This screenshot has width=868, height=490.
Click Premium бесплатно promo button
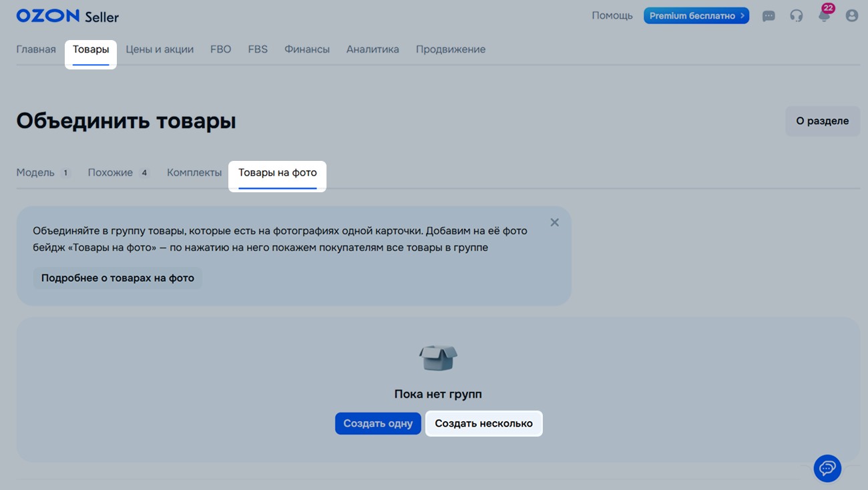[x=696, y=16]
